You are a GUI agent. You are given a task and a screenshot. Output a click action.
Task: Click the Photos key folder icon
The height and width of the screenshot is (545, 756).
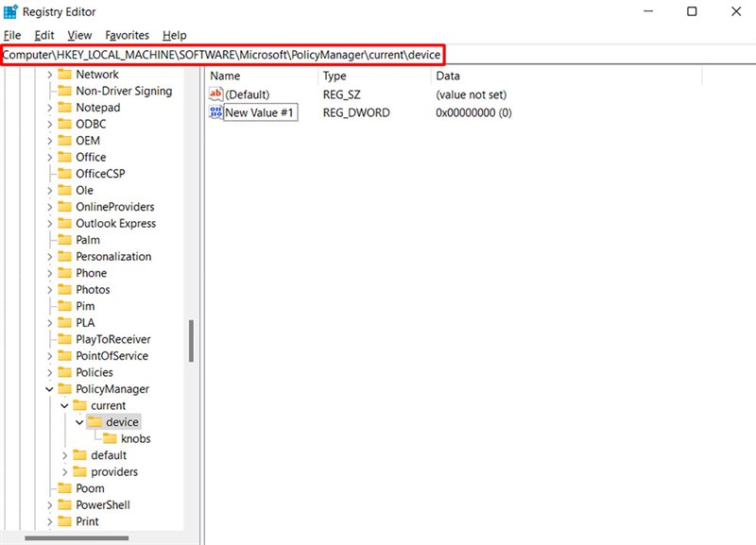pos(63,289)
